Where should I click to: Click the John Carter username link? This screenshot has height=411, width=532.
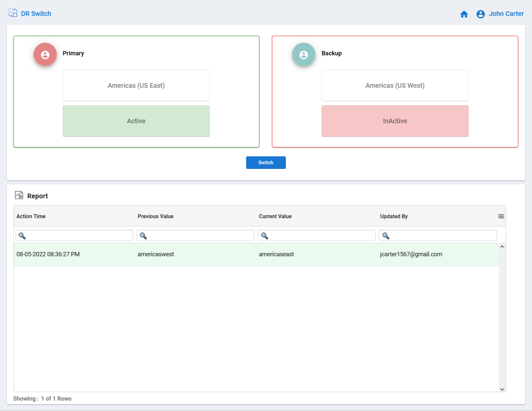506,14
